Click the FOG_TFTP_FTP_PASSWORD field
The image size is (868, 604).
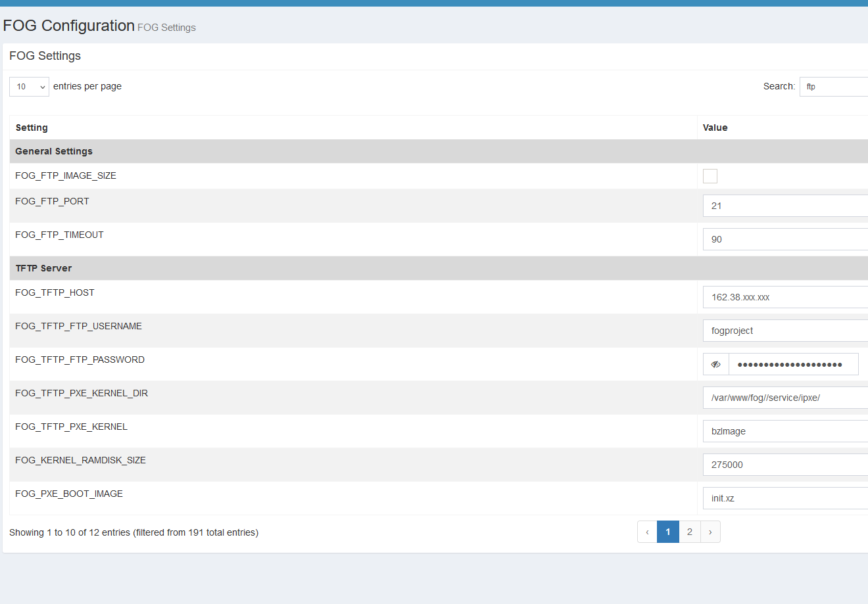click(794, 364)
